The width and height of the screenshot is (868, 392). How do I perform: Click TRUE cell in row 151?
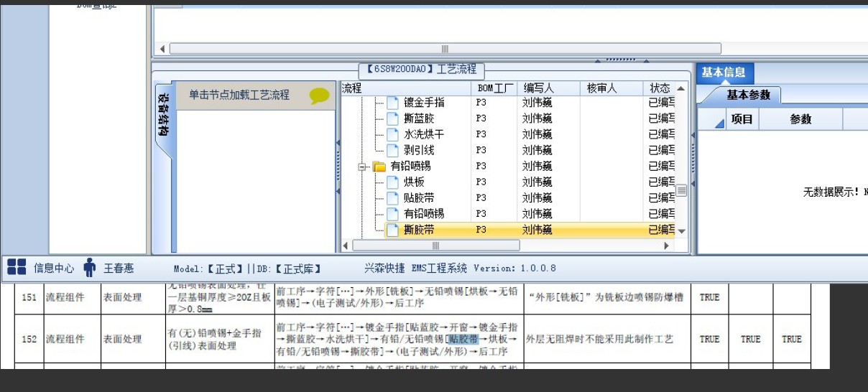[709, 297]
